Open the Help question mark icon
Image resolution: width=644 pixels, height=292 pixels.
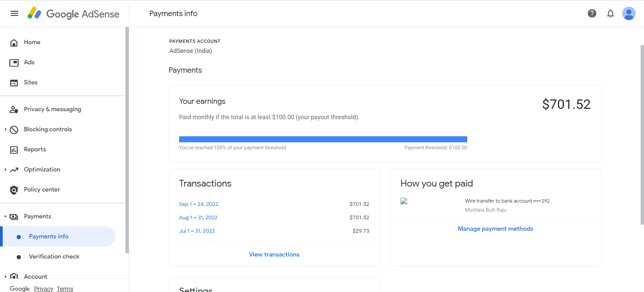point(592,13)
